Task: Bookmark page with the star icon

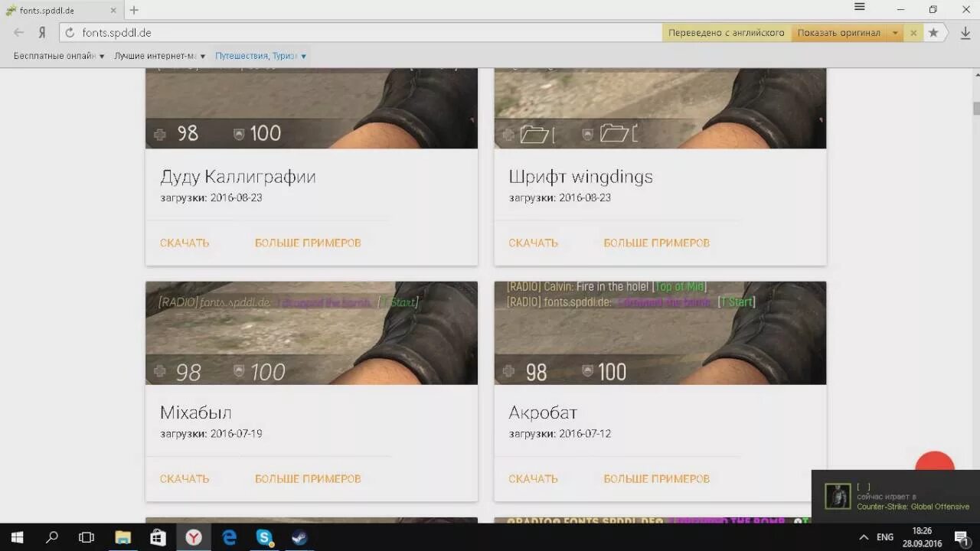Action: (x=933, y=33)
